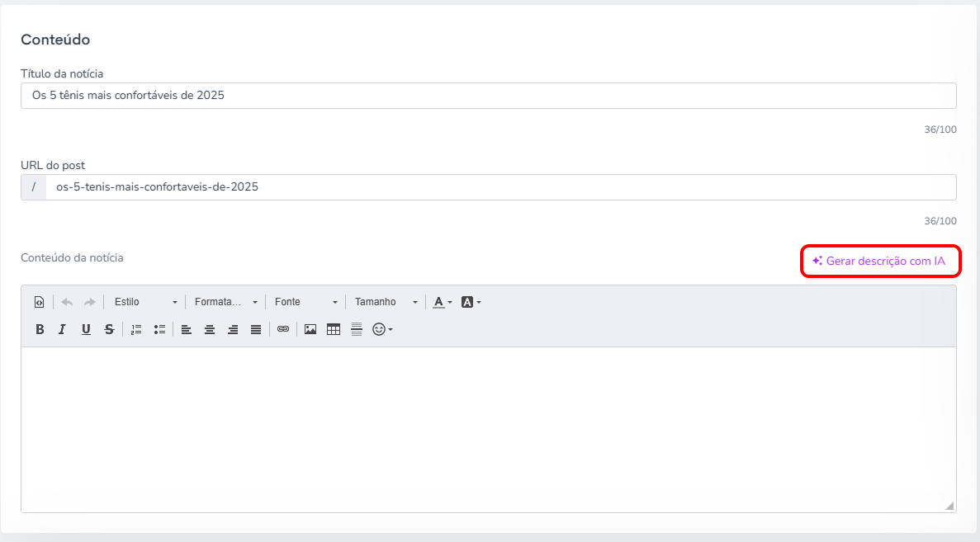This screenshot has width=980, height=542.
Task: Click the source code view icon
Action: point(40,302)
